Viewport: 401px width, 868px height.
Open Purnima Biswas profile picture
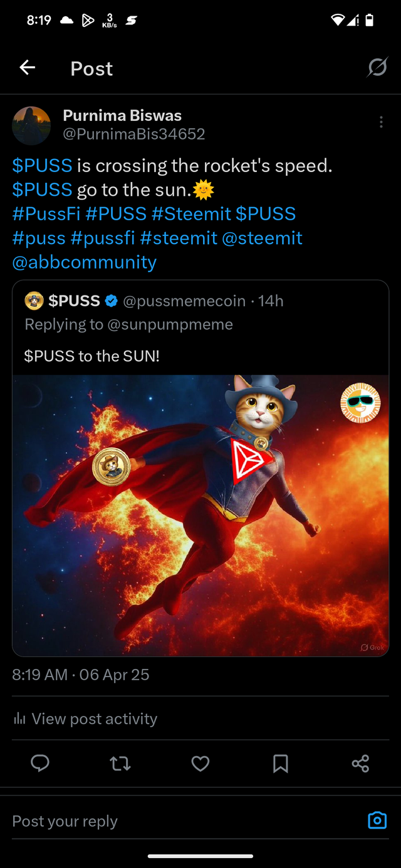pyautogui.click(x=31, y=125)
